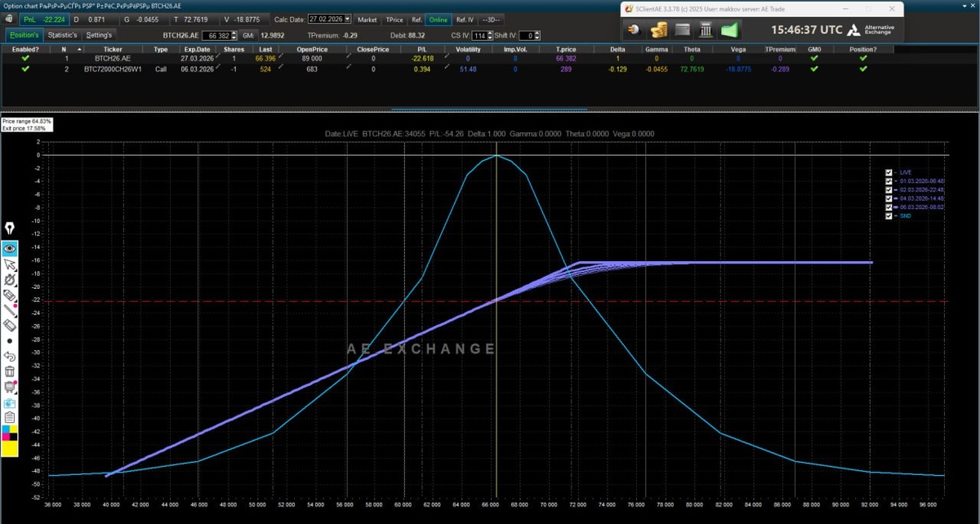Open the bank building icon in SClientAE
The image size is (980, 524).
point(705,30)
